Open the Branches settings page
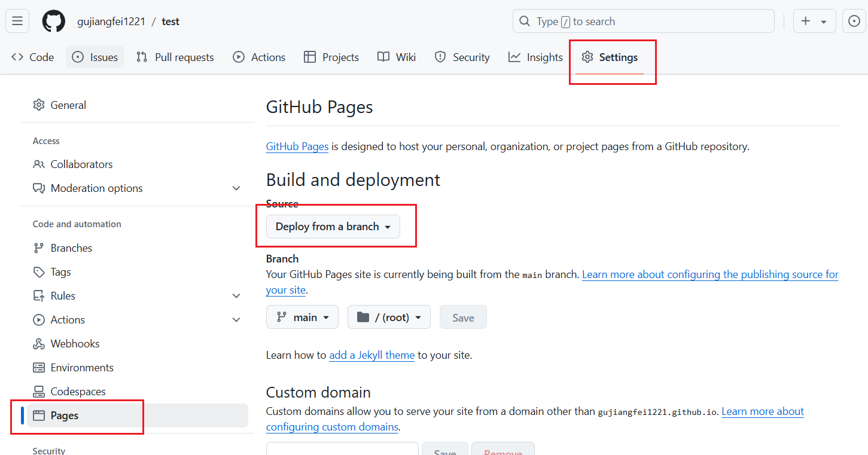This screenshot has width=868, height=455. [71, 248]
